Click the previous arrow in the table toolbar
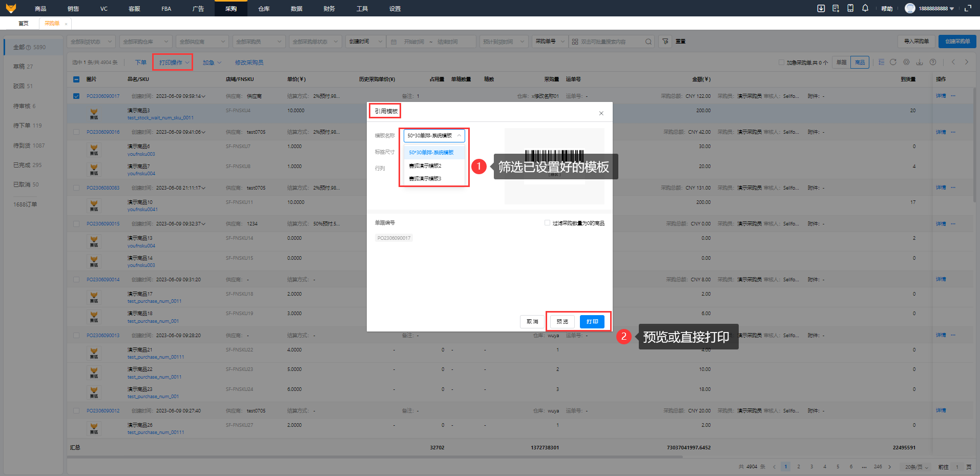Image resolution: width=980 pixels, height=476 pixels. click(953, 62)
